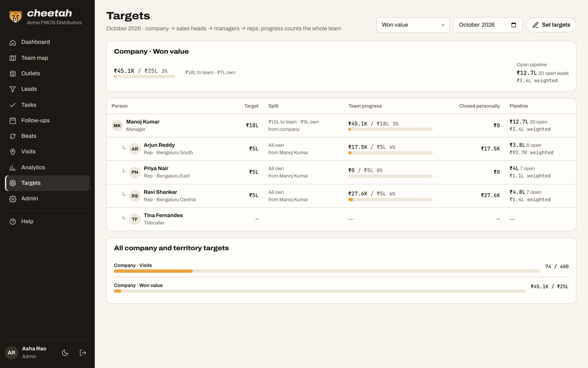Open the Leads section
The width and height of the screenshot is (588, 368).
pos(47,89)
